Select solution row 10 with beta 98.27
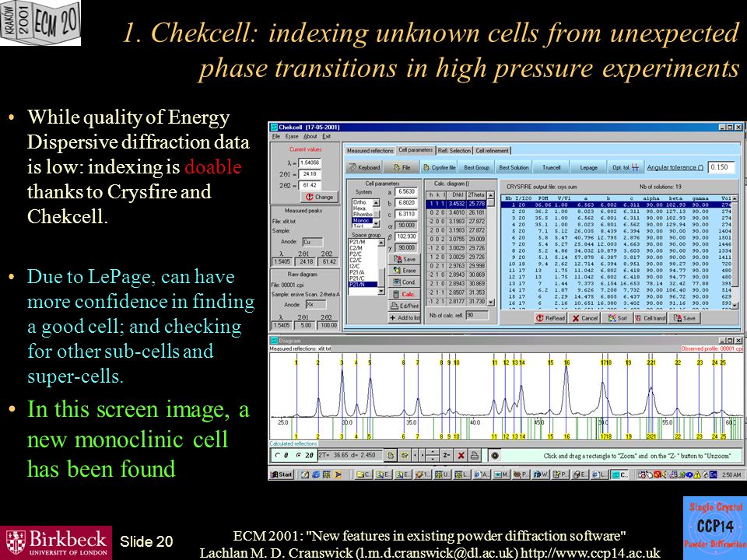This screenshot has width=747, height=560. point(615,264)
